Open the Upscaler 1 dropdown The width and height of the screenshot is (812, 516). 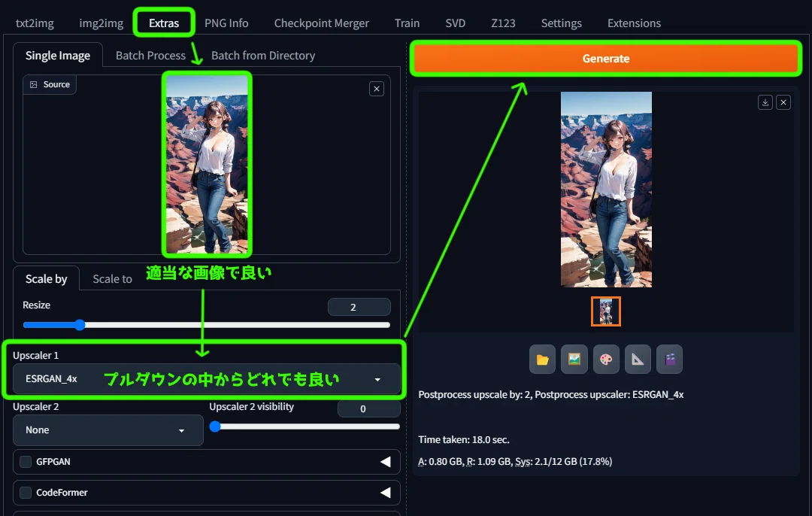[207, 378]
